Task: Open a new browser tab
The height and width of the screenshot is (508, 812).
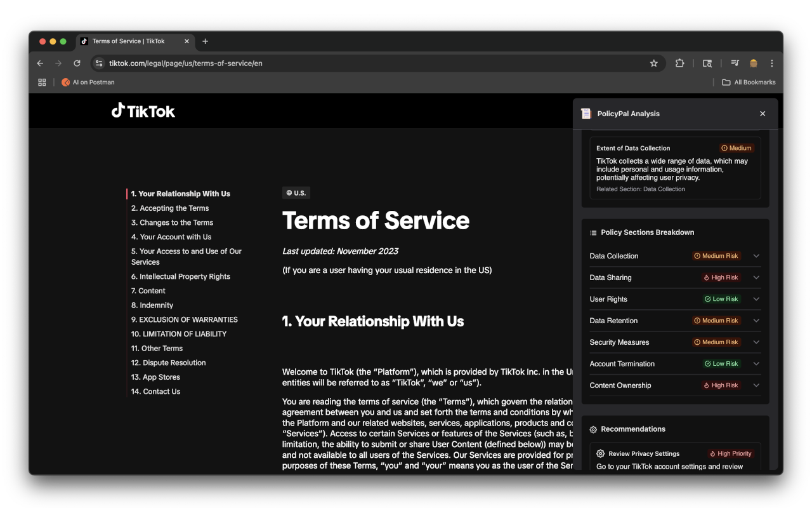Action: [205, 41]
